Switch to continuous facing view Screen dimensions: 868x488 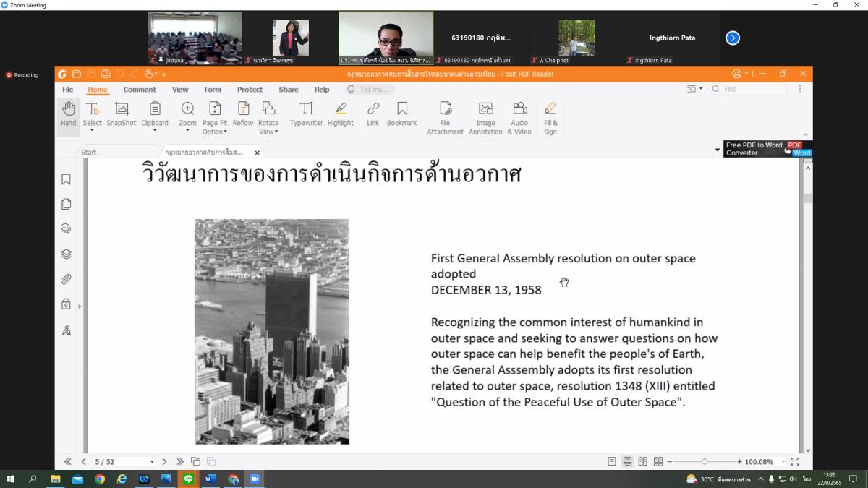point(658,461)
